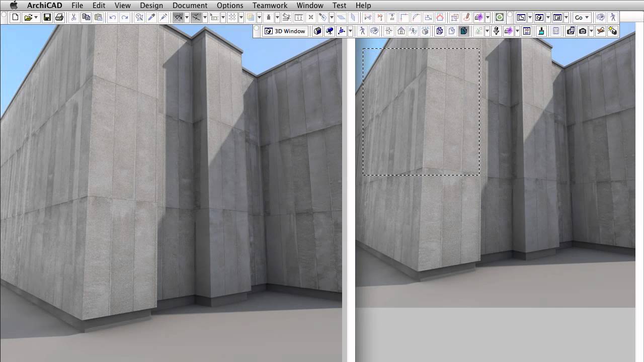This screenshot has height=362, width=644.
Task: Toggle the highlighted shaded 3D cube button
Action: 463,31
